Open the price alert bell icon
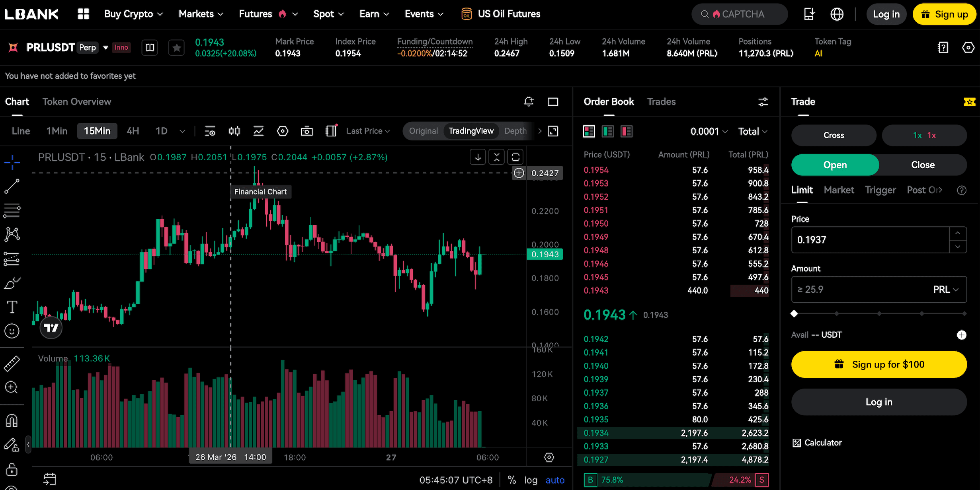 529,102
